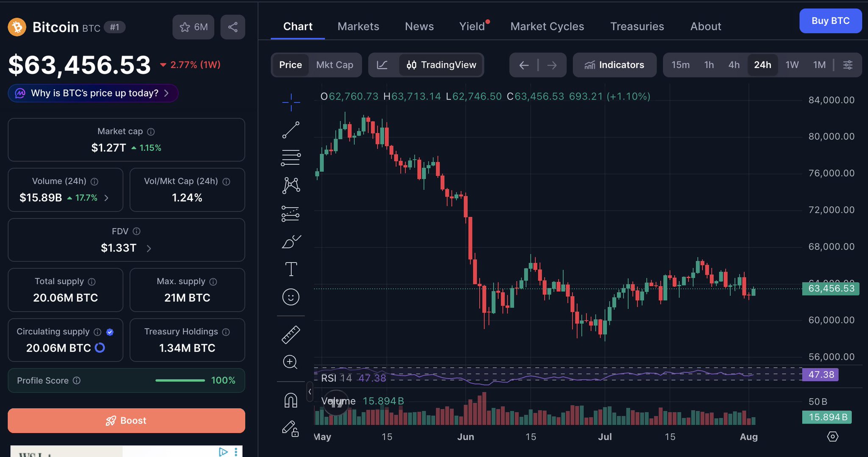
Task: Expand the FDV details arrow
Action: tap(149, 248)
